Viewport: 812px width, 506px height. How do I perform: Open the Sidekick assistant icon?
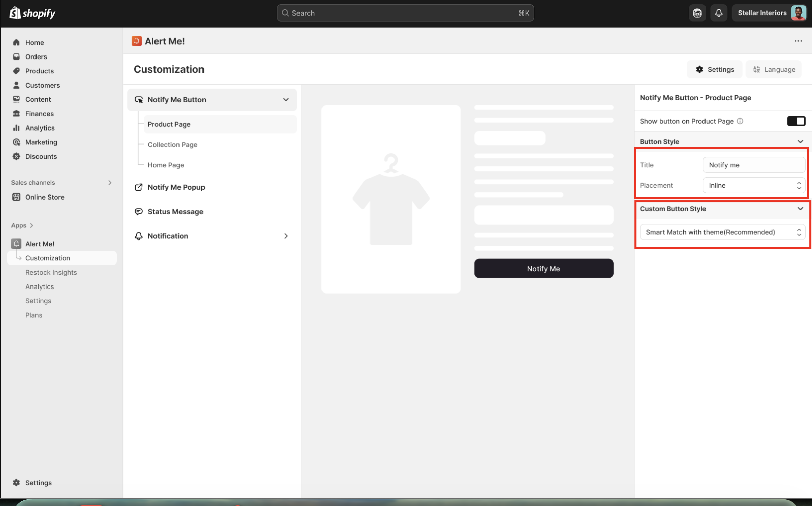[697, 13]
